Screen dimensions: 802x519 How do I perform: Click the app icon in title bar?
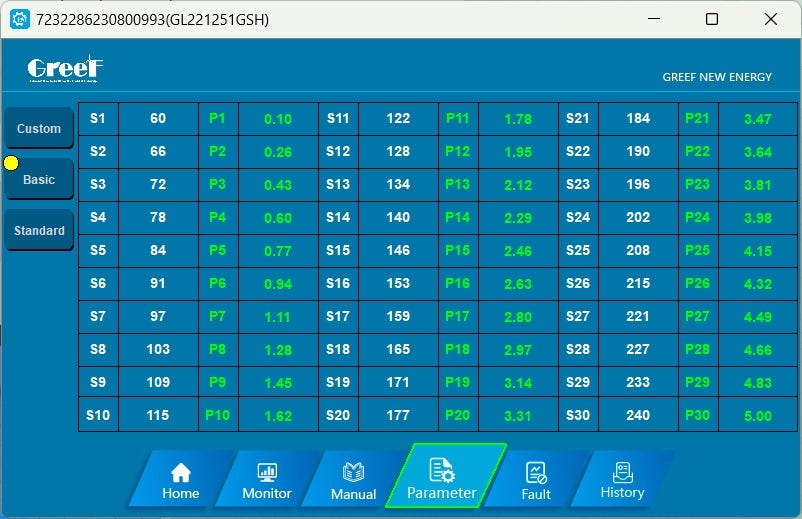[20, 19]
